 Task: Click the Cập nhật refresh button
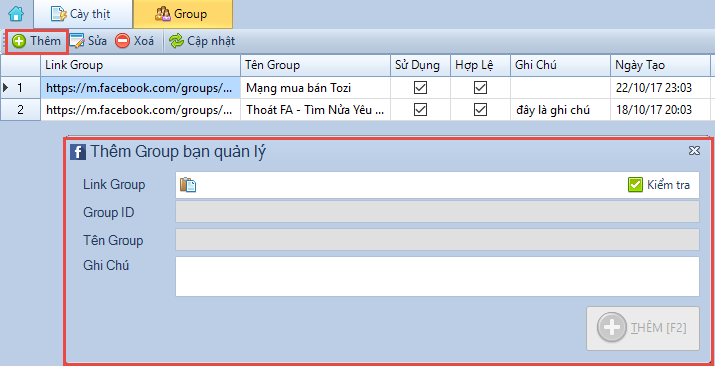pos(202,41)
